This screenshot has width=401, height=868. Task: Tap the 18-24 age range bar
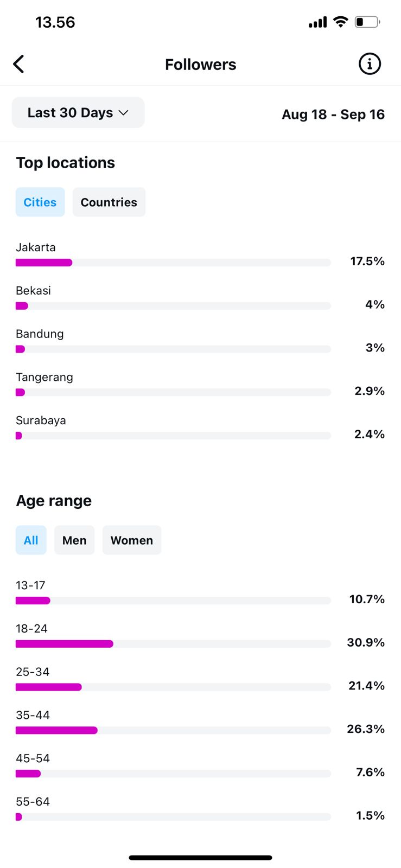click(x=173, y=644)
